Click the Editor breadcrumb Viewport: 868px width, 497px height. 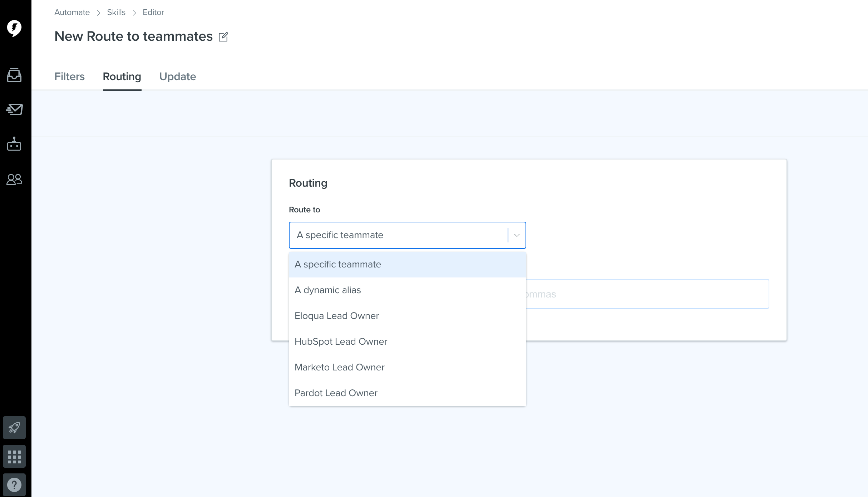(x=153, y=13)
